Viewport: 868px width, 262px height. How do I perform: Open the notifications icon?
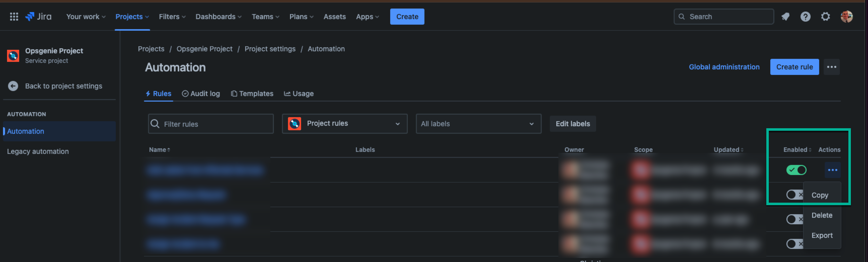pos(785,17)
